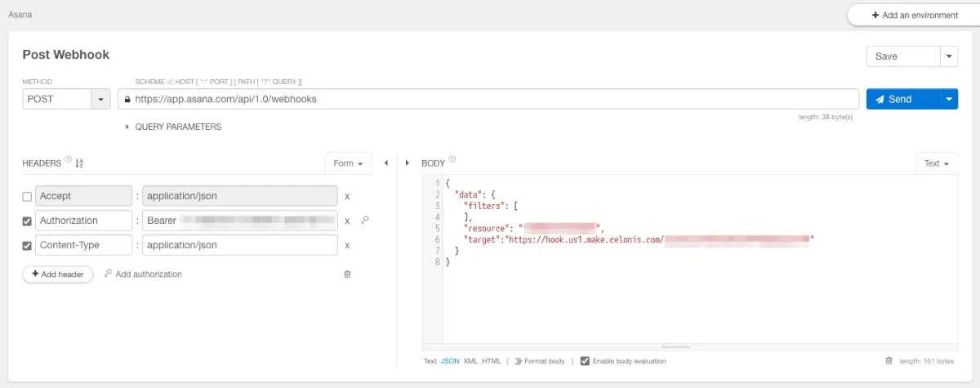Enable the Accept header checkbox
The width and height of the screenshot is (980, 388).
[x=28, y=197]
